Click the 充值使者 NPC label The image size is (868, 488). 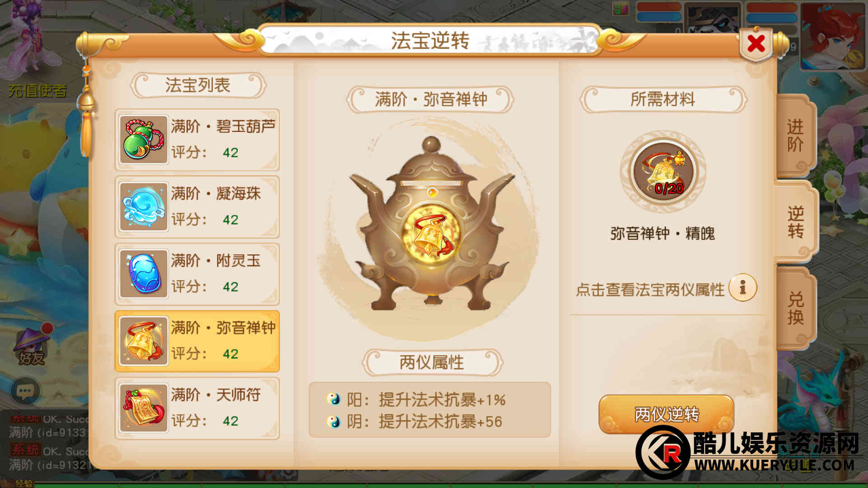pos(37,91)
